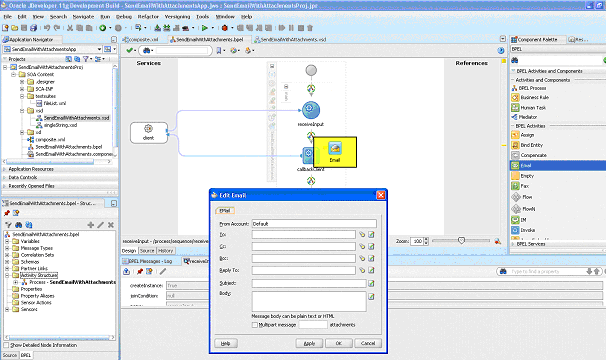Click the From Account input field

pos(314,224)
